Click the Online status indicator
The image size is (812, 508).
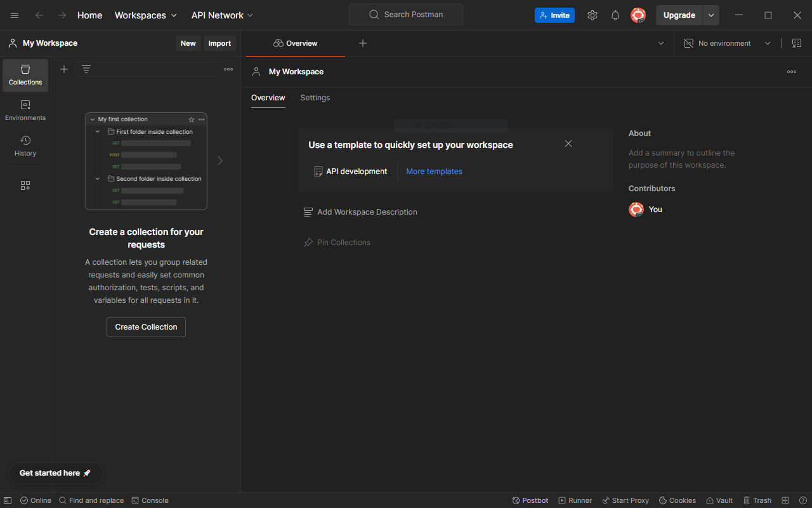[36, 500]
